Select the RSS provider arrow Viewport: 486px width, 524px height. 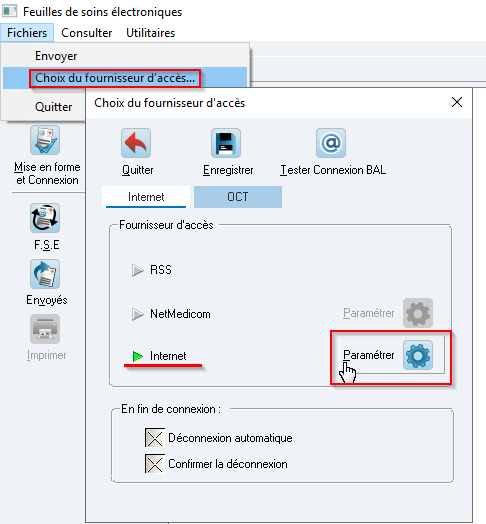tap(137, 270)
